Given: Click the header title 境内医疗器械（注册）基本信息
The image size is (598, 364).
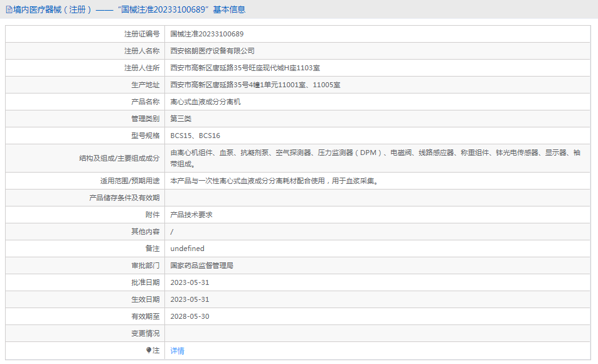Looking at the screenshot, I should point(129,9).
